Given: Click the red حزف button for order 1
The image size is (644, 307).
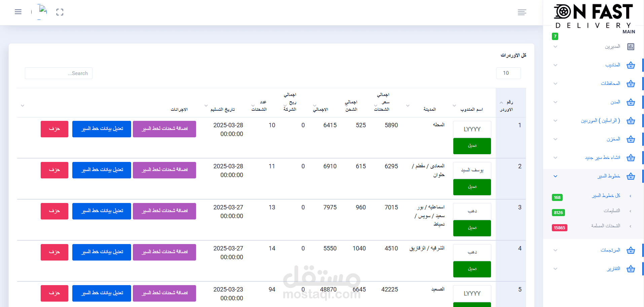Looking at the screenshot, I should (x=54, y=129).
